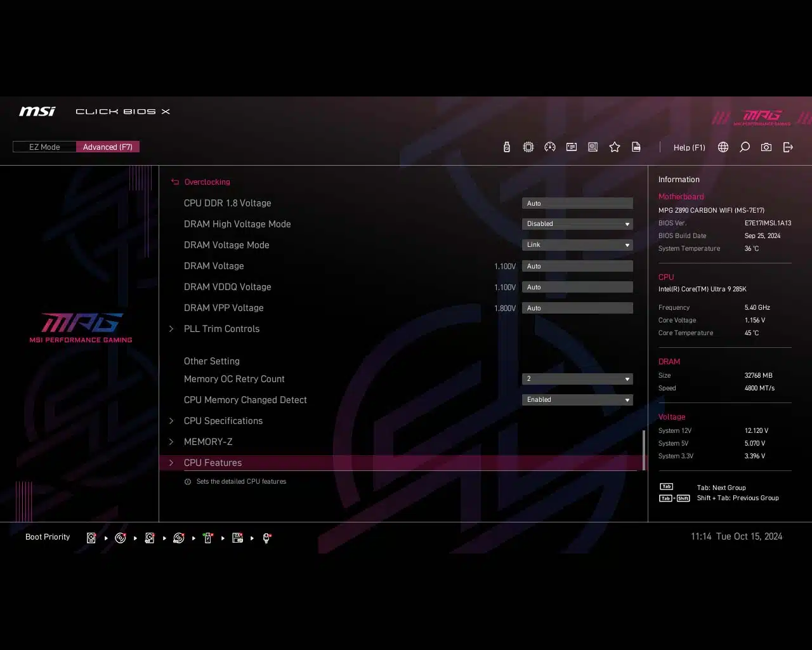Viewport: 812px width, 650px height.
Task: Select first optical disc boot priority icon
Action: [121, 538]
